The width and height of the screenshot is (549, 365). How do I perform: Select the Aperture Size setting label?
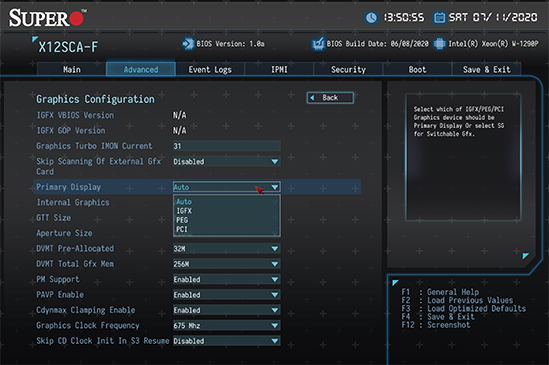click(x=64, y=233)
